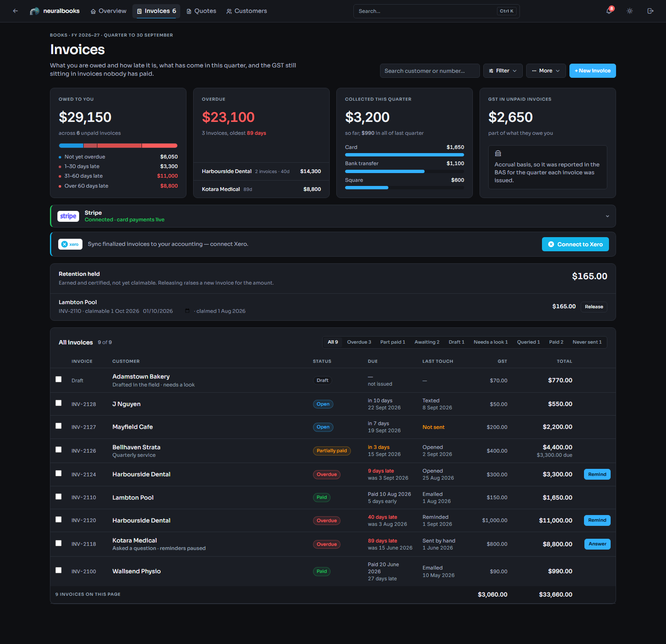Click the calendar icon in Lambton Pool retention row
Viewport: 666px width, 644px height.
point(187,311)
